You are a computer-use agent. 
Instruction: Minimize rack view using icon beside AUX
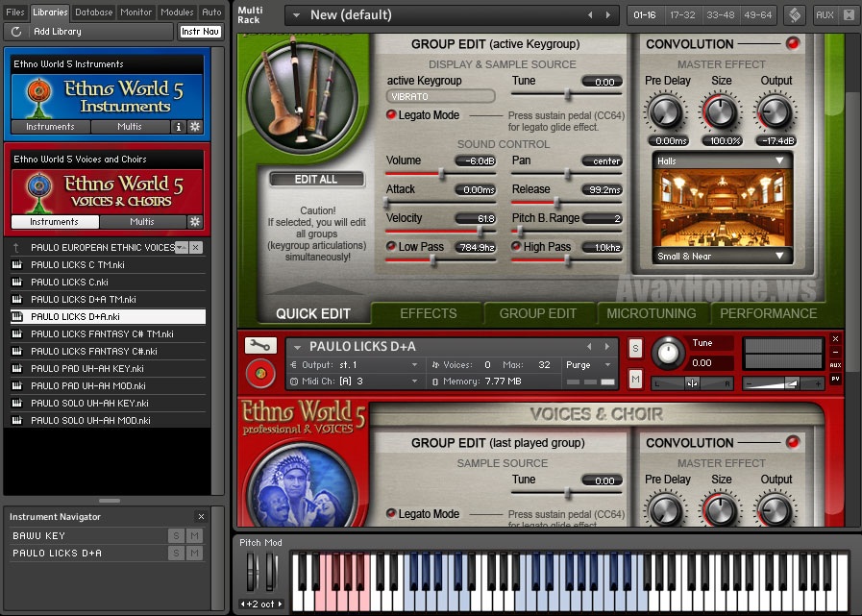849,14
